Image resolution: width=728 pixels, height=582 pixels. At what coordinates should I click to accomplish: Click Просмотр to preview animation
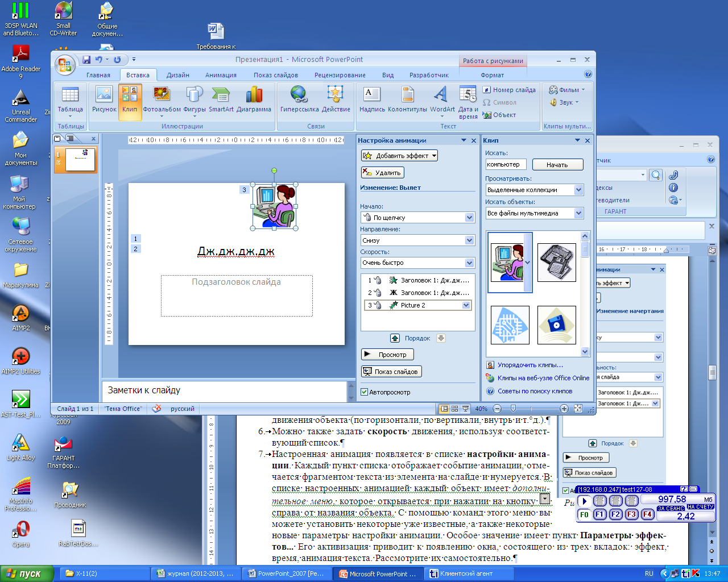tap(387, 355)
